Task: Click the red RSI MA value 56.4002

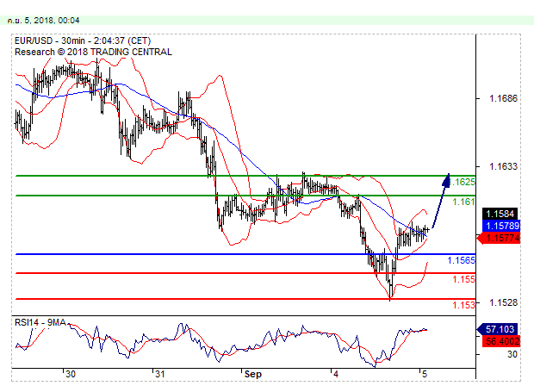Action: [501, 341]
